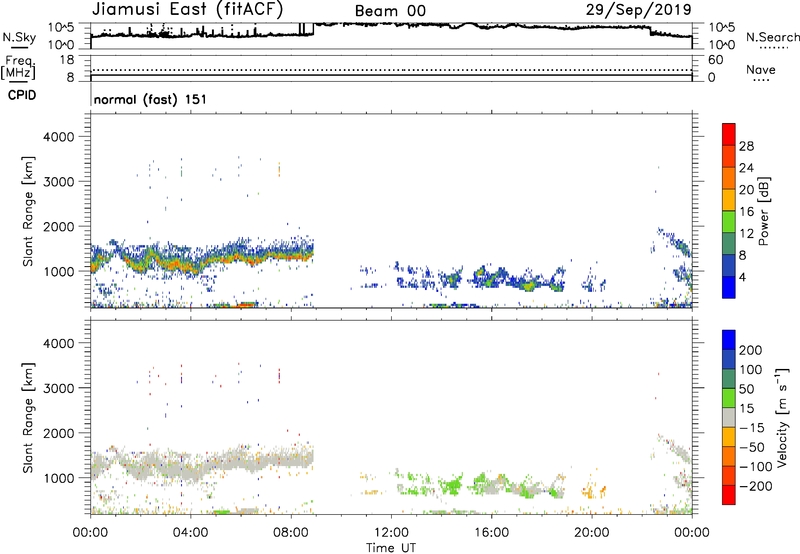Click the '18' frequency axis tick
Screen dimensions: 800x554
pyautogui.click(x=67, y=60)
